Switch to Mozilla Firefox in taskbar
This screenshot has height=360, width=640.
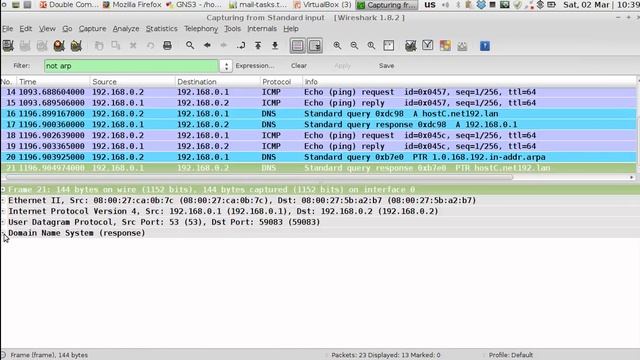tap(131, 5)
